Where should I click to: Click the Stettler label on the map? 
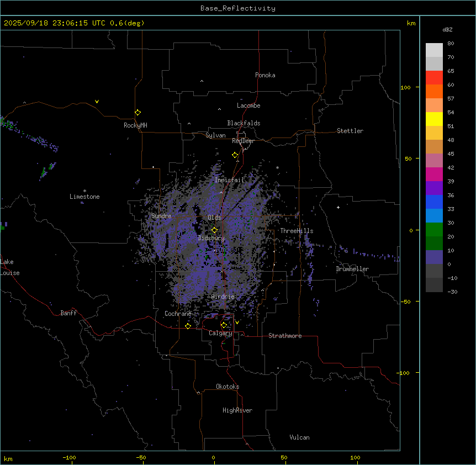(350, 131)
